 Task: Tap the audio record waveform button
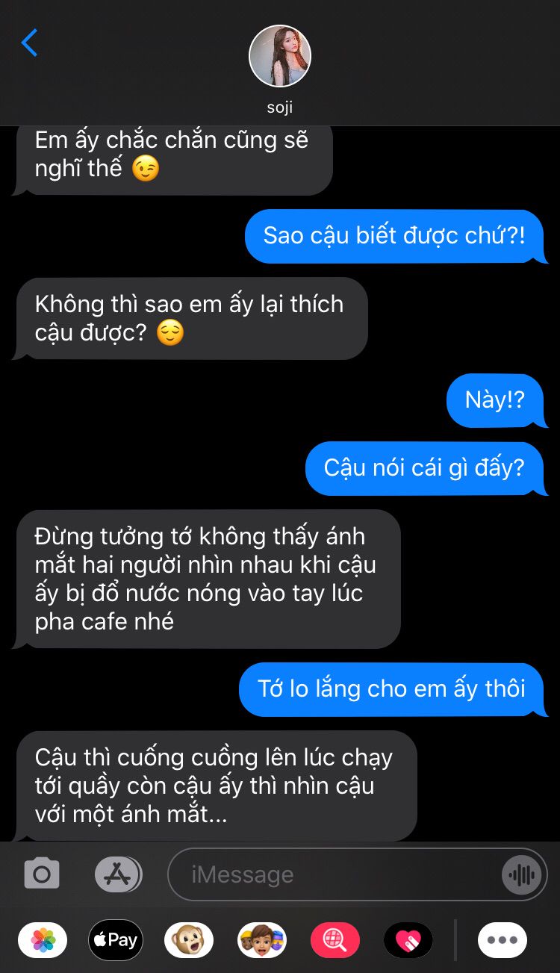coord(520,874)
